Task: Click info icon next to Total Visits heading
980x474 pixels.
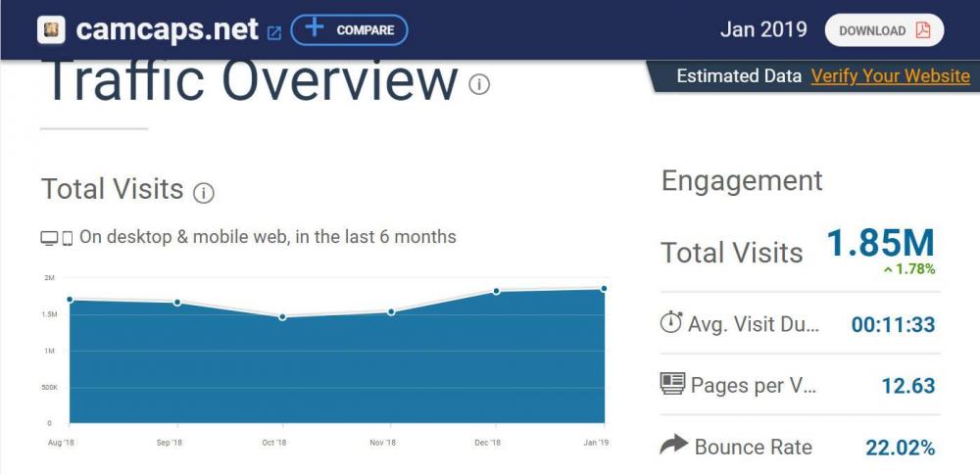Action: [x=203, y=192]
